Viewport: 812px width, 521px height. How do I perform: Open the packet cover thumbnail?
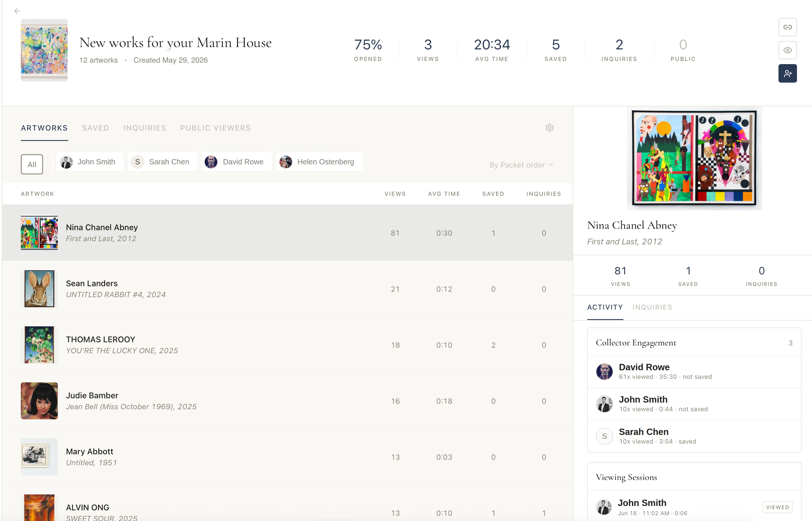coord(44,50)
